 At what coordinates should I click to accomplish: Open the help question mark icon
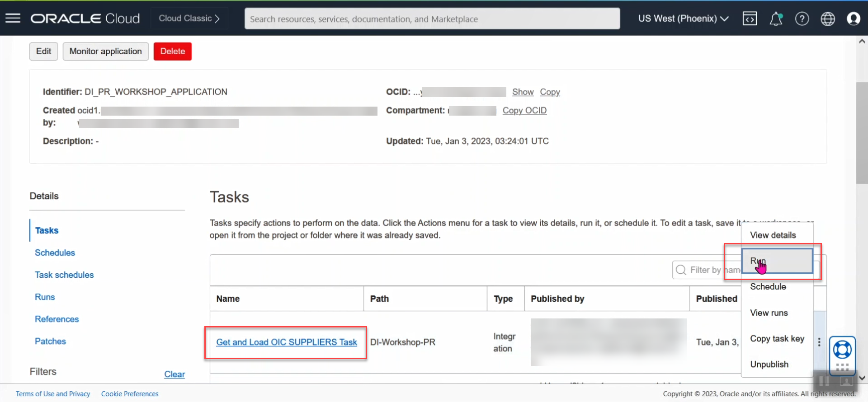click(802, 19)
